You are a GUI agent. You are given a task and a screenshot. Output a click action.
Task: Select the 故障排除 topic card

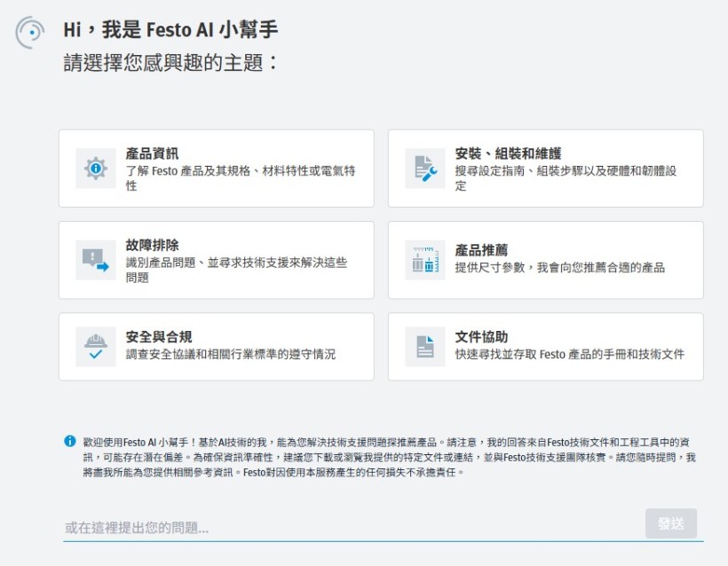(x=216, y=257)
